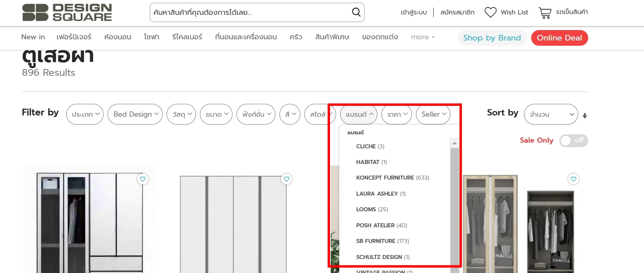Expand the สไตล์ filter dropdown
The image size is (644, 273).
click(320, 114)
